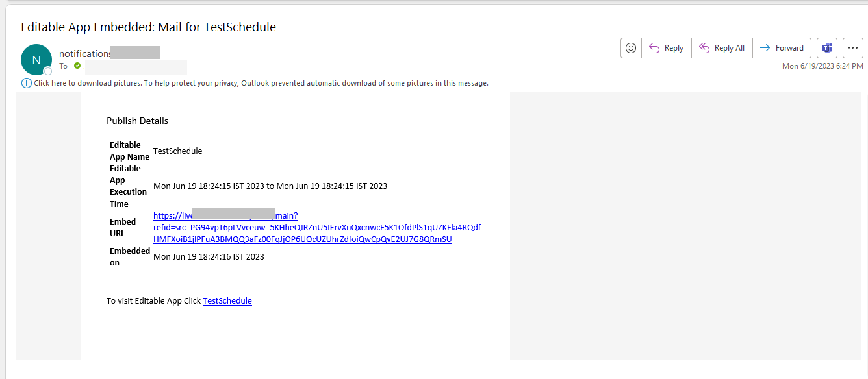The width and height of the screenshot is (868, 379).
Task: Click the Publish Details heading text
Action: [138, 121]
